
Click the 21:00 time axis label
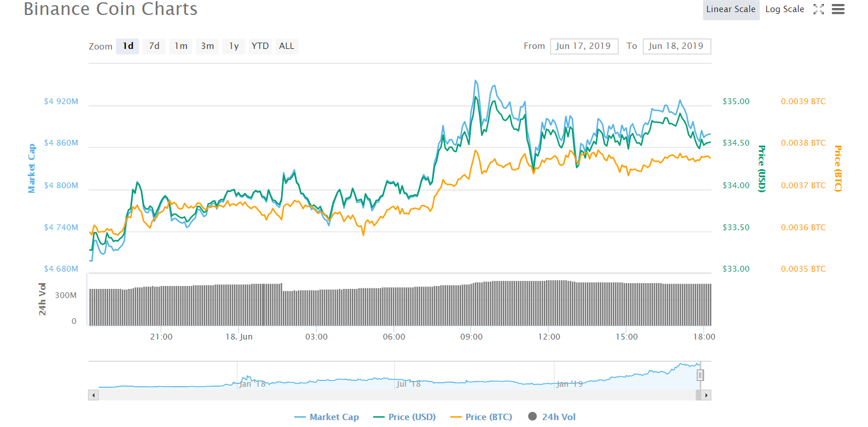tap(162, 337)
